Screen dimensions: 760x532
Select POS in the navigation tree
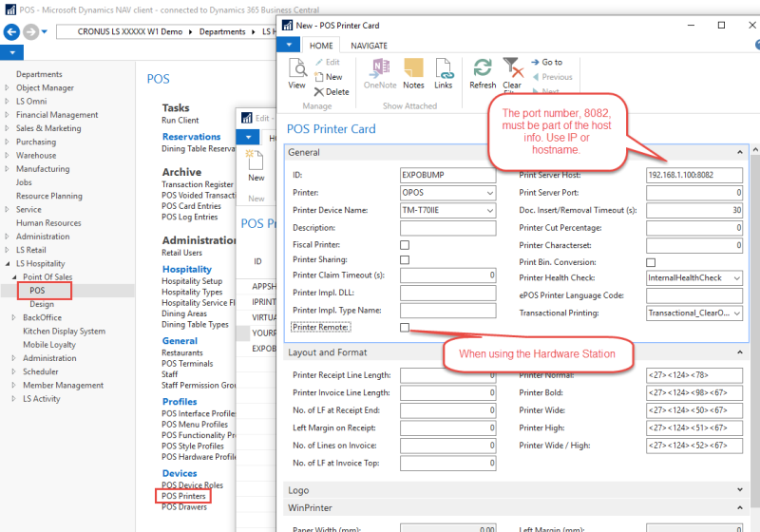coord(37,291)
